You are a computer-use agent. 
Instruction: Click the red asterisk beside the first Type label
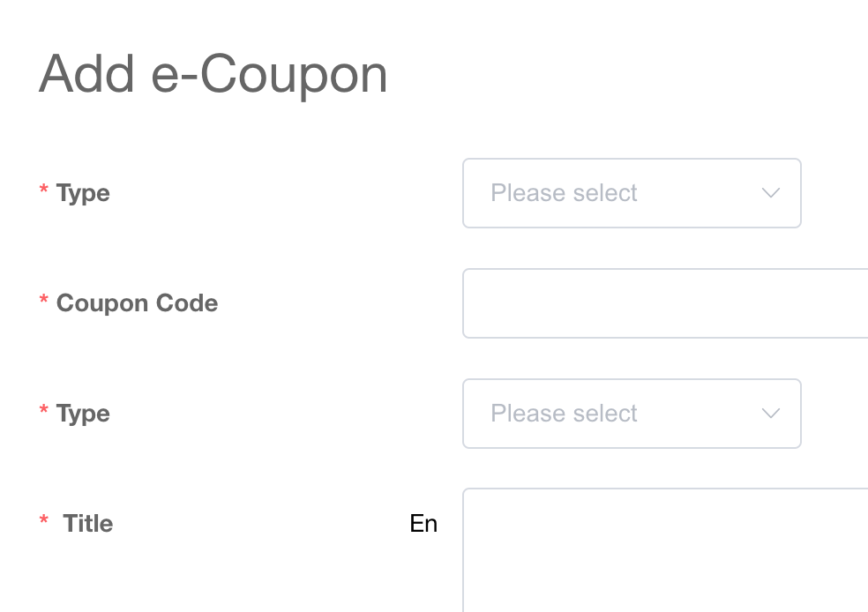point(43,191)
